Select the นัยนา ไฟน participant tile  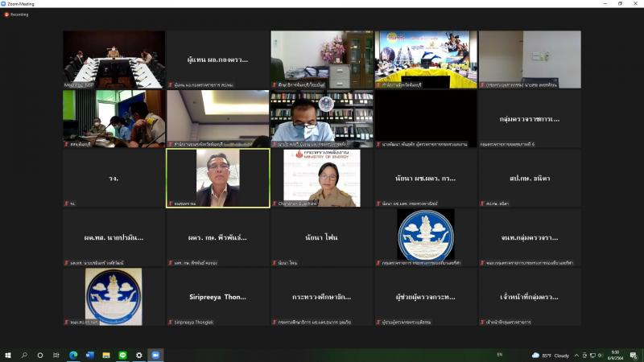[x=322, y=237]
